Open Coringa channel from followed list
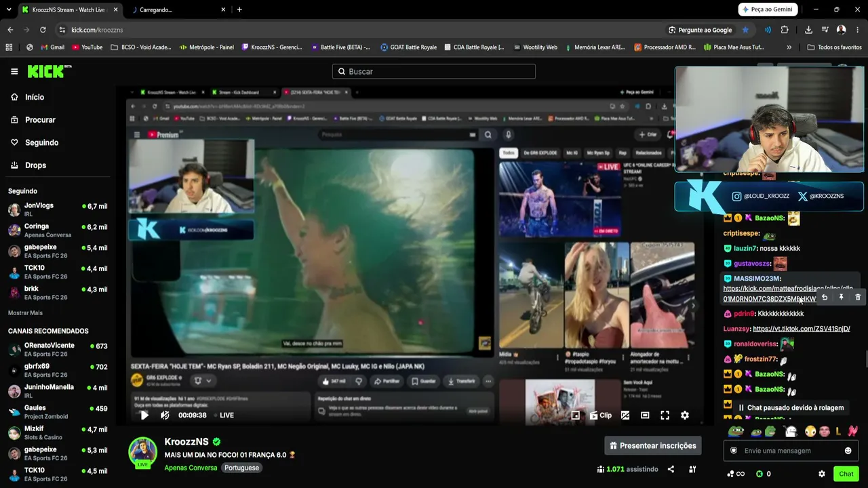Viewport: 868px width, 488px height. tap(58, 230)
